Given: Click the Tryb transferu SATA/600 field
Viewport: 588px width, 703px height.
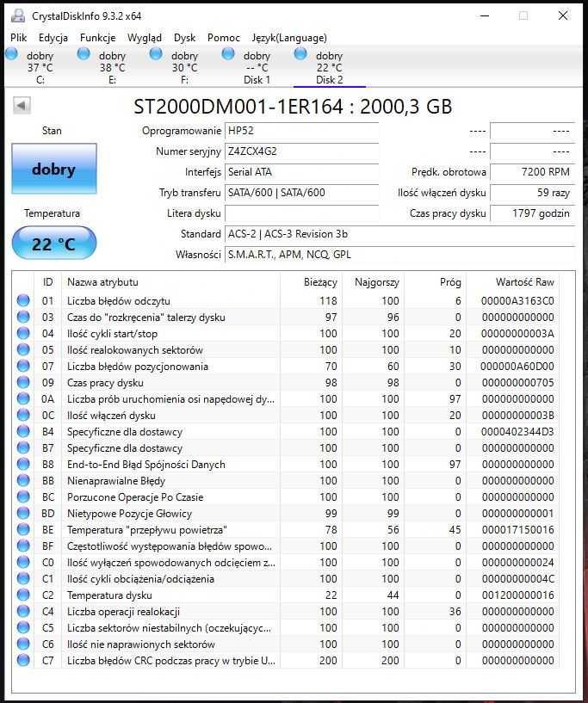Looking at the screenshot, I should [301, 193].
